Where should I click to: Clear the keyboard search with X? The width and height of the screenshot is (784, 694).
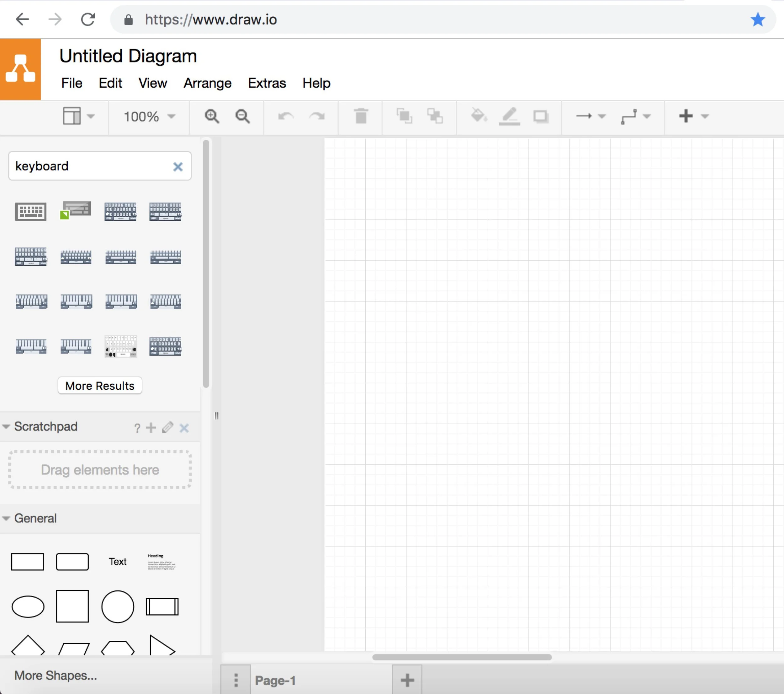pyautogui.click(x=177, y=167)
